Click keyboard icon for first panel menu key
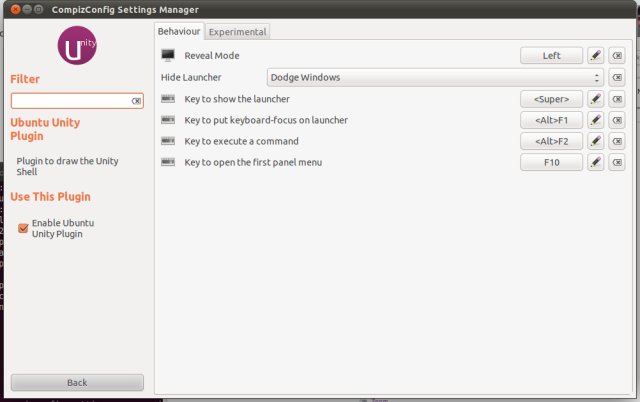 [x=168, y=162]
